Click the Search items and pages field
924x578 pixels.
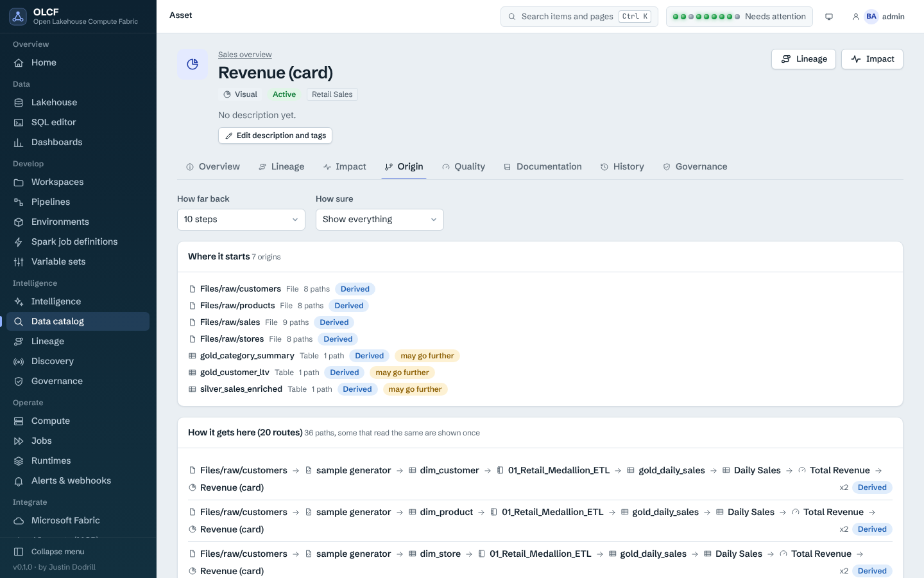tap(579, 17)
